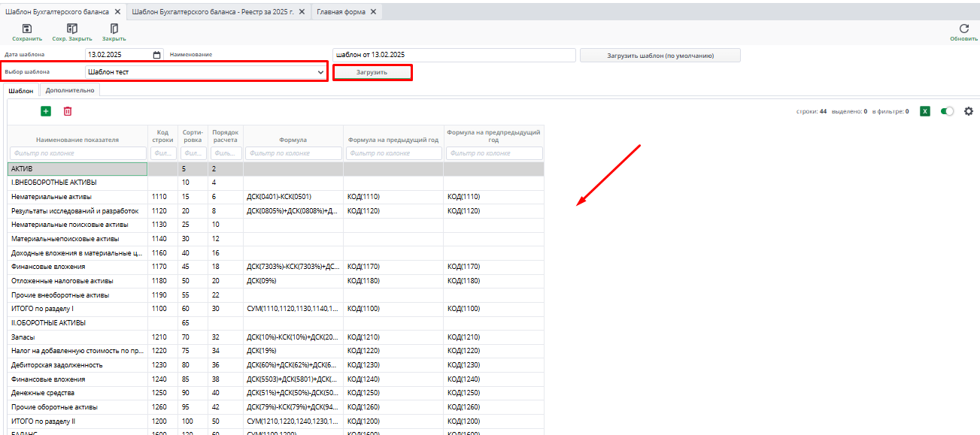Click the Сохр. Закрыть icon
This screenshot has width=980, height=435.
click(72, 29)
